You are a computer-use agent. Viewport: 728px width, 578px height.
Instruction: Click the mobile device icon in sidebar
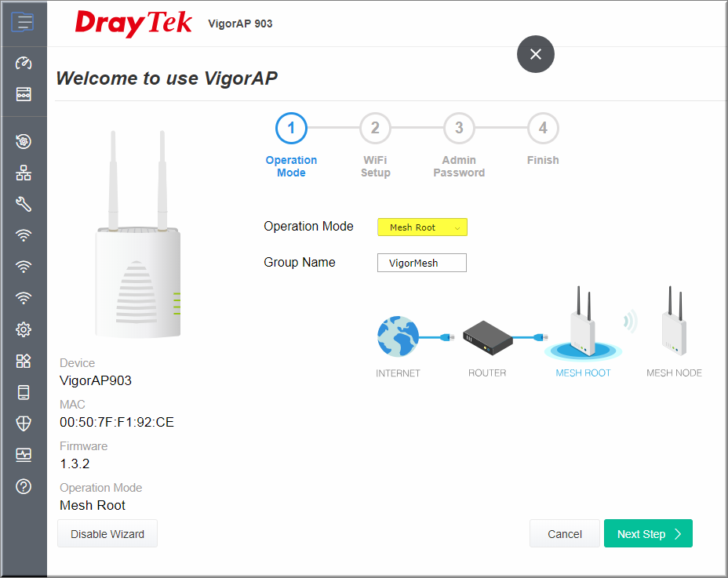pos(24,392)
